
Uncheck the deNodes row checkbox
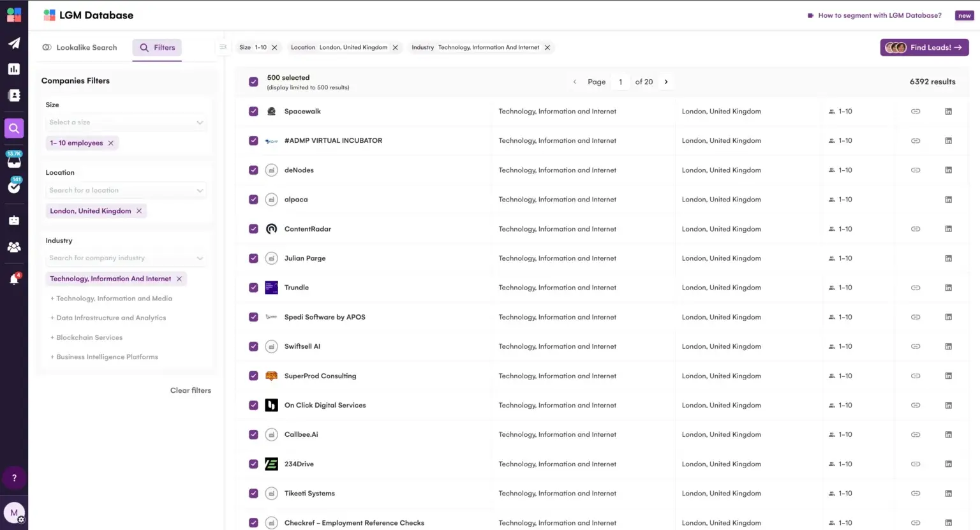pyautogui.click(x=253, y=170)
